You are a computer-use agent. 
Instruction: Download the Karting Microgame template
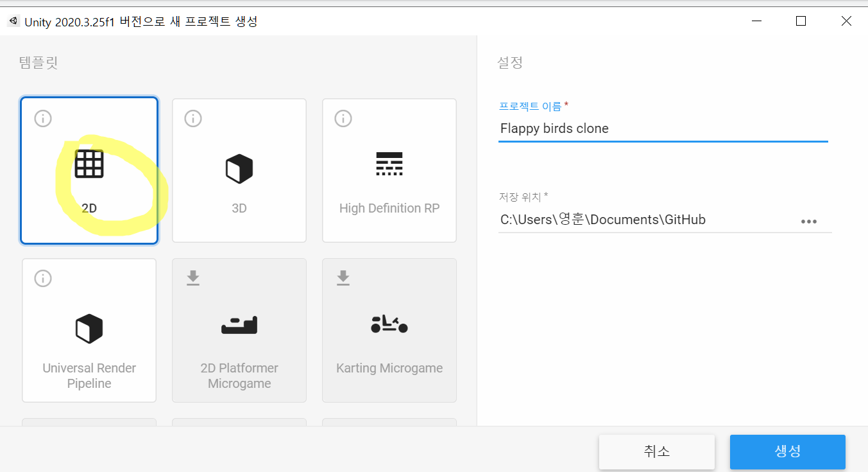(343, 278)
